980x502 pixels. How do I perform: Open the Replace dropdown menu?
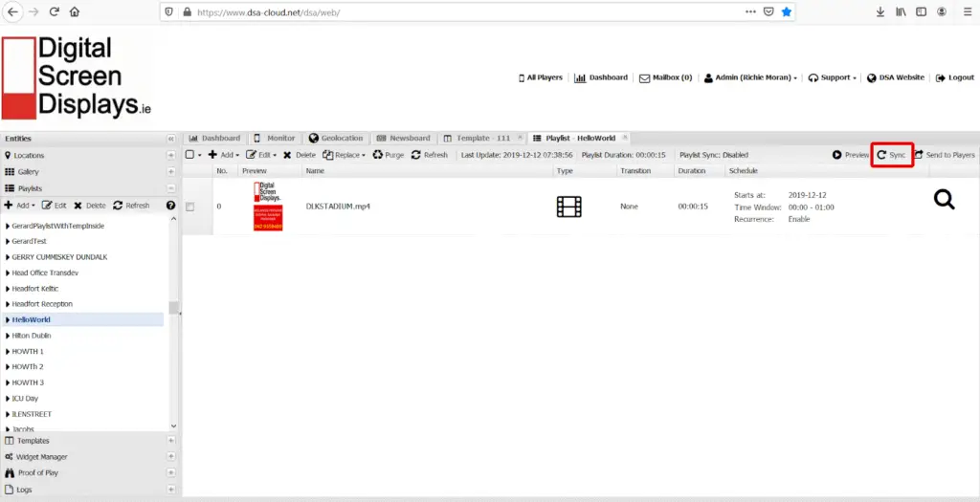pyautogui.click(x=345, y=155)
